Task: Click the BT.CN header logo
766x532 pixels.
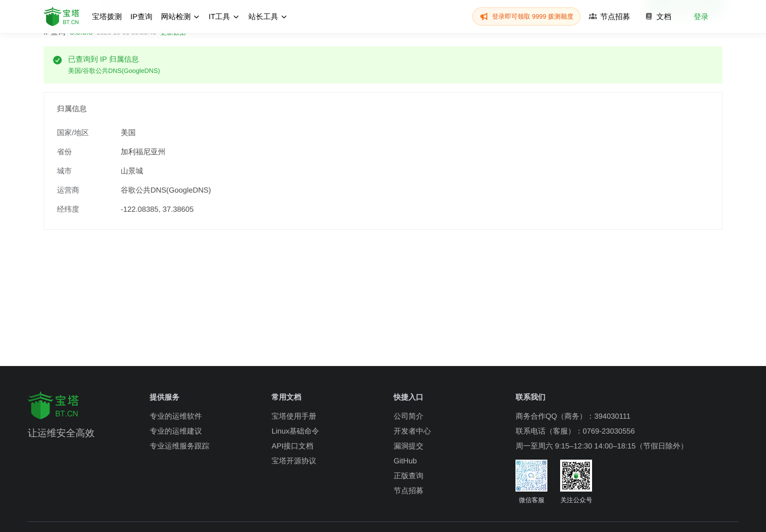Action: click(61, 16)
